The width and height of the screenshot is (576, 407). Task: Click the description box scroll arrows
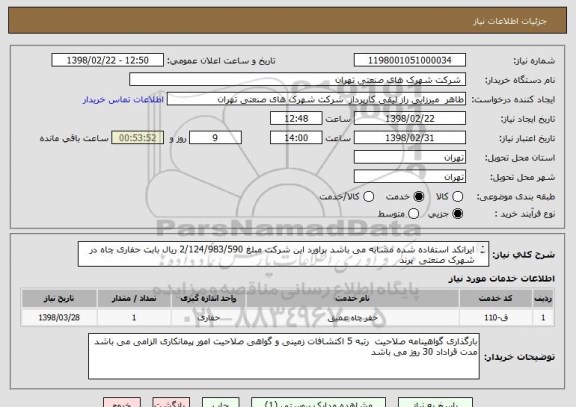coord(483,250)
